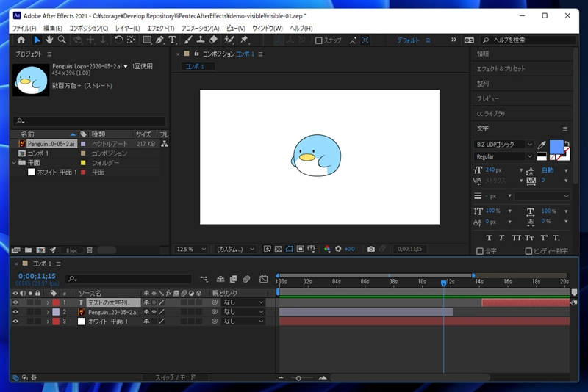Expand layer 2 Penguin properties
This screenshot has width=588, height=392.
[x=47, y=312]
